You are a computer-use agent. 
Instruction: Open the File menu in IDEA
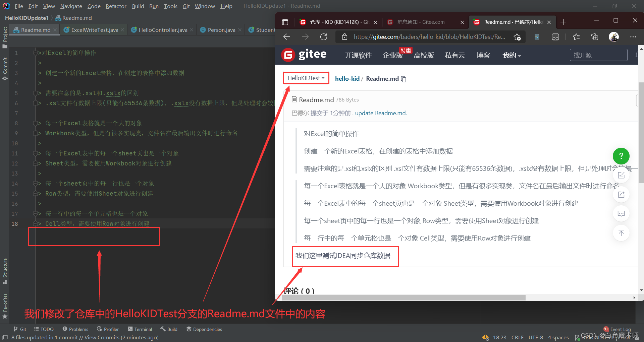coord(19,6)
